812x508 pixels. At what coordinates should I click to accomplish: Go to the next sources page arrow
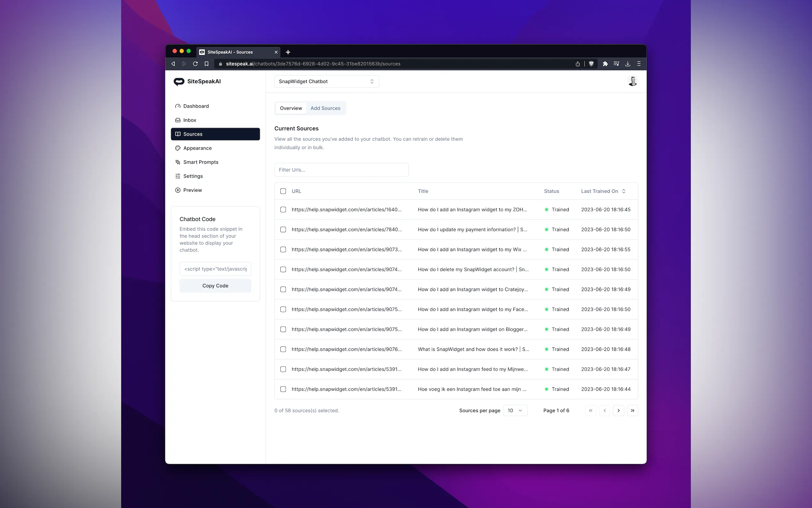[x=618, y=410]
